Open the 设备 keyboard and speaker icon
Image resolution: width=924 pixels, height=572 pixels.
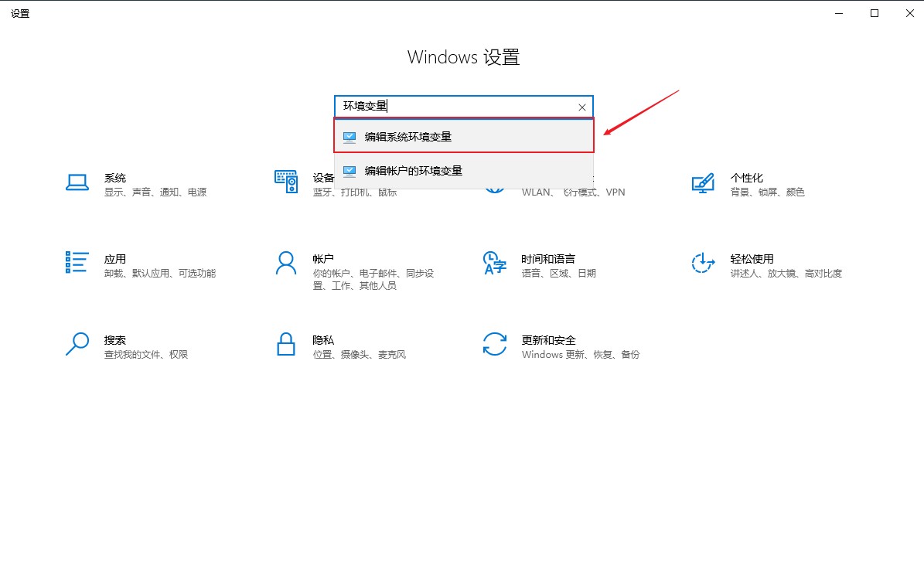(286, 182)
